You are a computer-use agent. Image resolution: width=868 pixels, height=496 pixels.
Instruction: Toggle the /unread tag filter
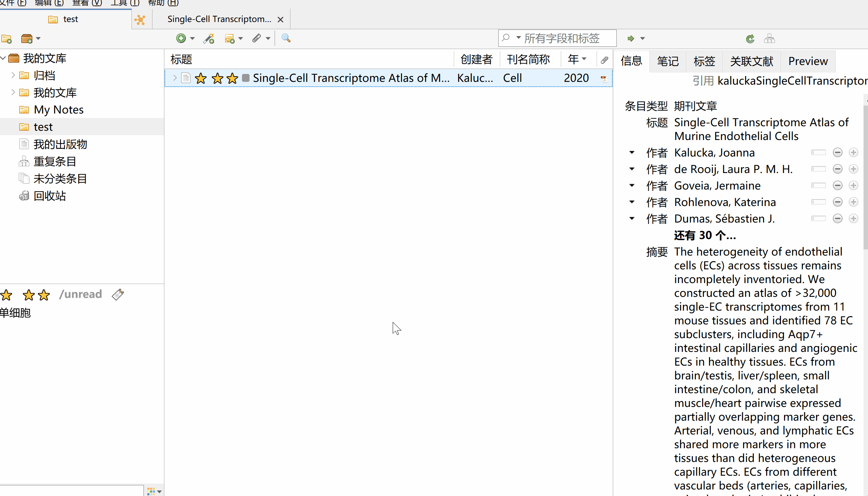(x=80, y=294)
